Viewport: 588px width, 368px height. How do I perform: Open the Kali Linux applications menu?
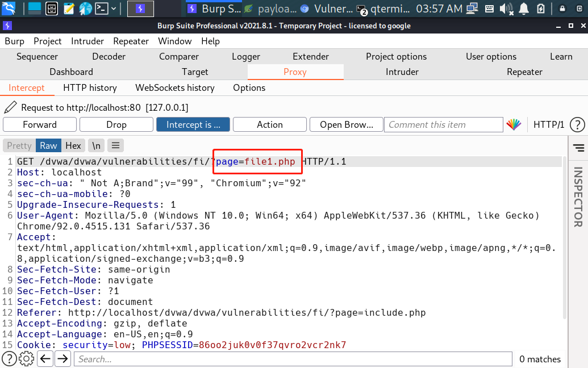(x=9, y=8)
